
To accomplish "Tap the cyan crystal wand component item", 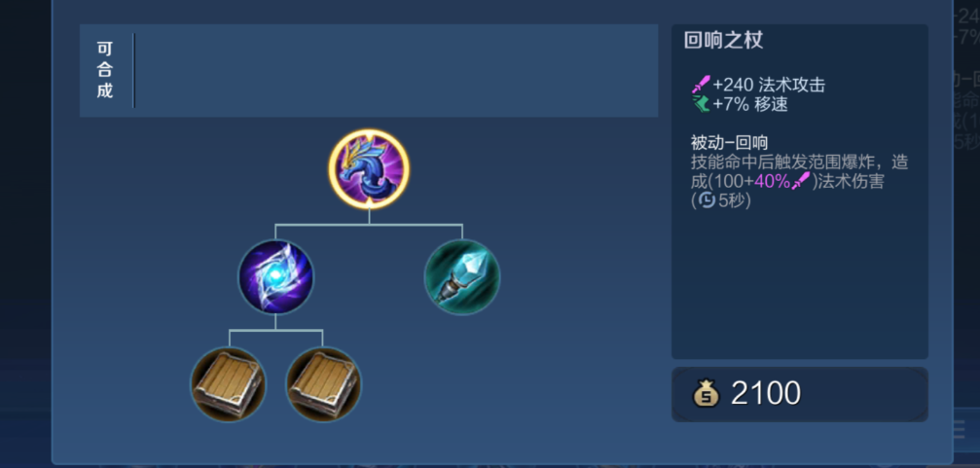I will click(x=462, y=276).
